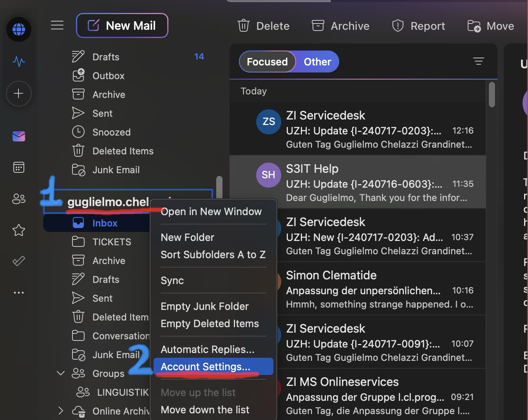
Task: Open the Calendar view icon
Action: click(x=19, y=167)
